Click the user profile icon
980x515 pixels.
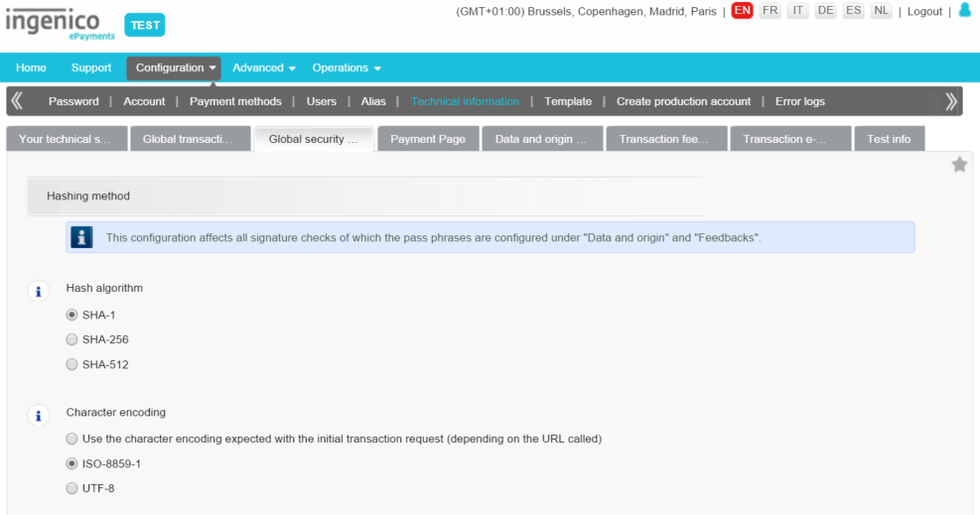coord(964,11)
